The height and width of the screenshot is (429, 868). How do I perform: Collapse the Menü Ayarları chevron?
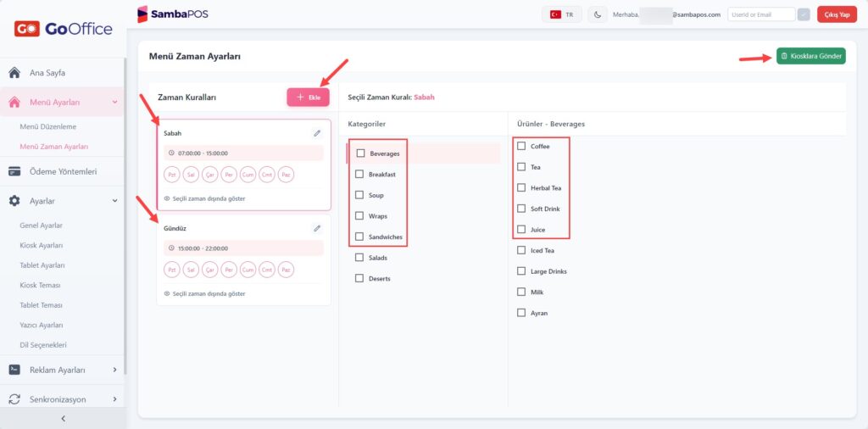click(x=114, y=102)
